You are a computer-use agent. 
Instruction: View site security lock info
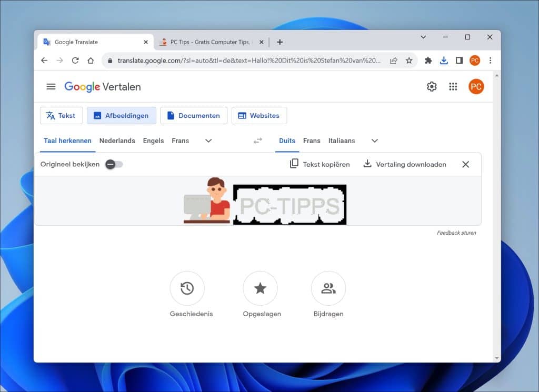[x=110, y=61]
